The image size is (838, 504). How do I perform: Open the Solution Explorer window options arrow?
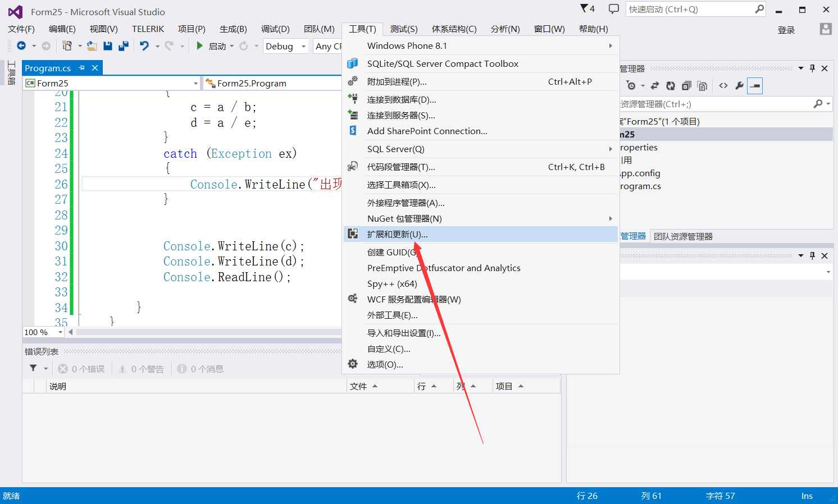[801, 68]
